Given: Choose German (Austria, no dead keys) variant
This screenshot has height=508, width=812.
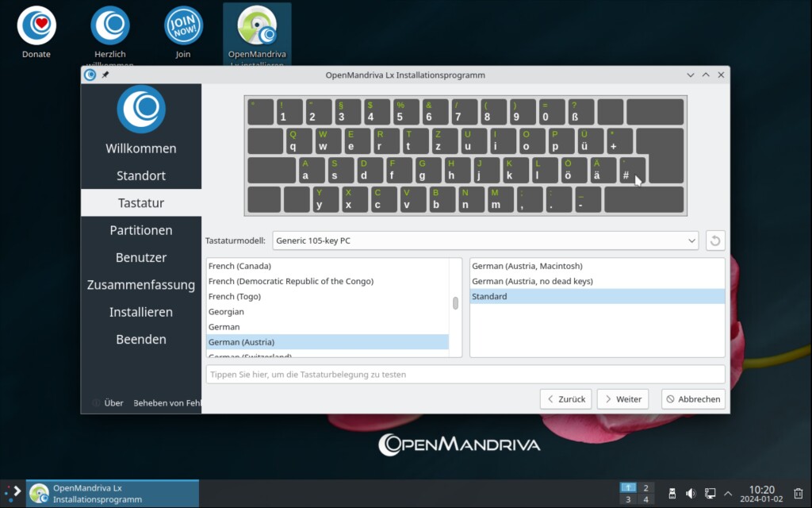Looking at the screenshot, I should point(597,281).
